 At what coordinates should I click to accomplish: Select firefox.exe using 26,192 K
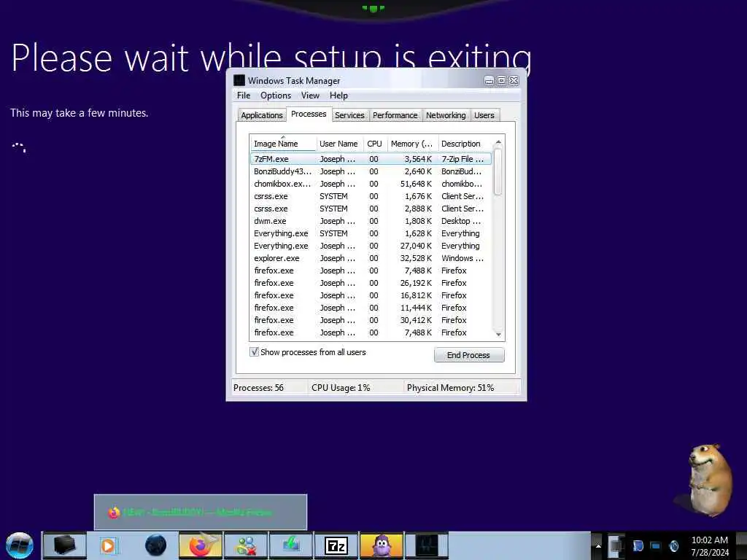click(x=371, y=283)
